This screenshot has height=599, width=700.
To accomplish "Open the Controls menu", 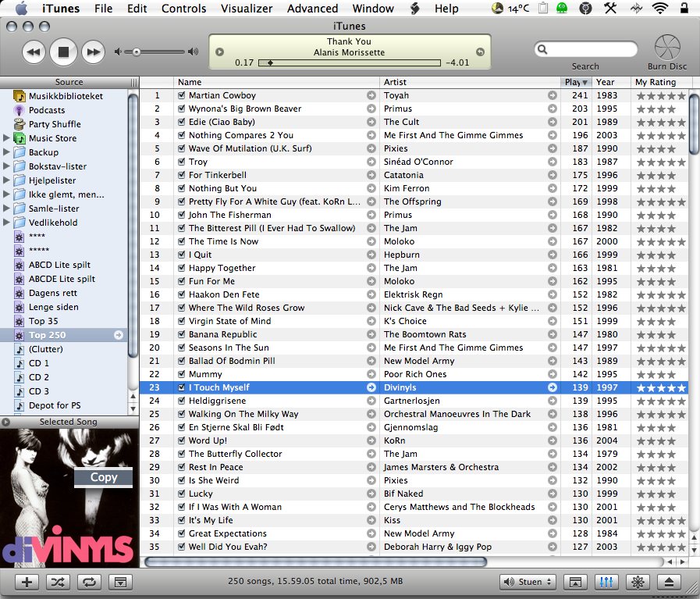I will [183, 8].
